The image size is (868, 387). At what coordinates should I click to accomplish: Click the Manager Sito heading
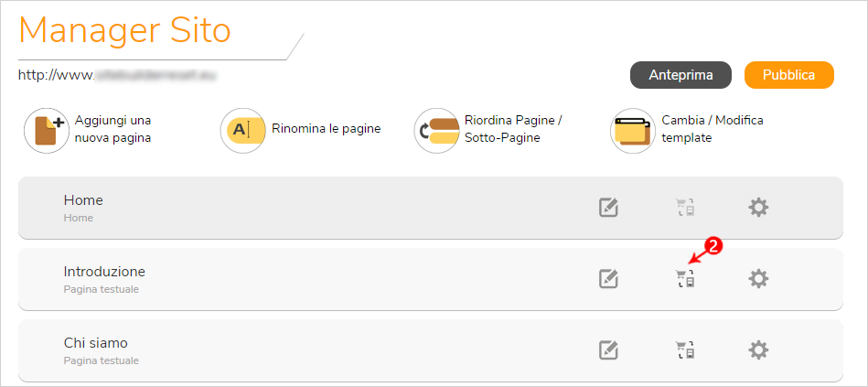(x=124, y=30)
